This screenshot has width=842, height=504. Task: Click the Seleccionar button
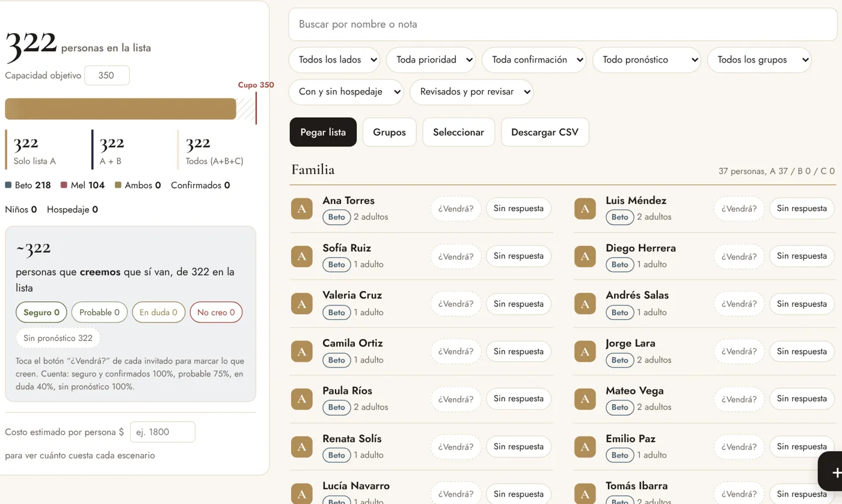[x=458, y=132]
